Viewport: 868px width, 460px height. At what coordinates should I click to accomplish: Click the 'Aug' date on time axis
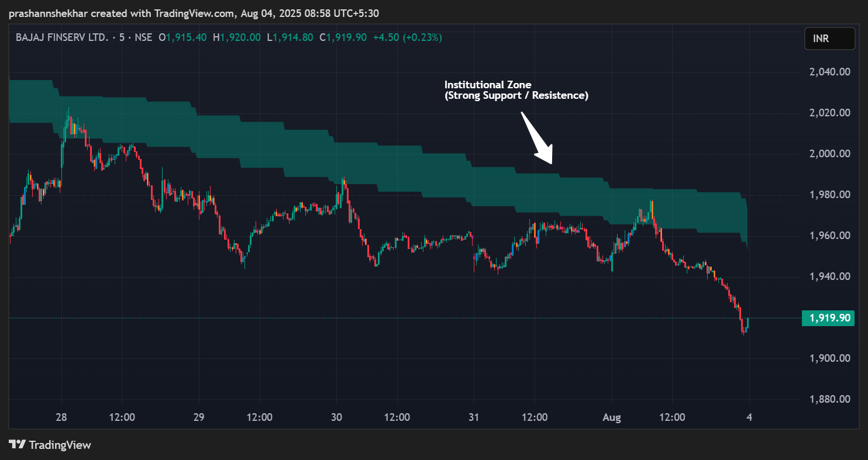coord(612,417)
